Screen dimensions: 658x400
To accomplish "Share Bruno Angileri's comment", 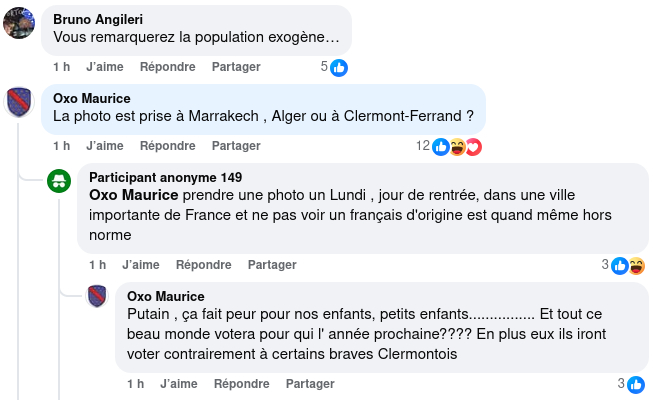I will click(x=236, y=67).
